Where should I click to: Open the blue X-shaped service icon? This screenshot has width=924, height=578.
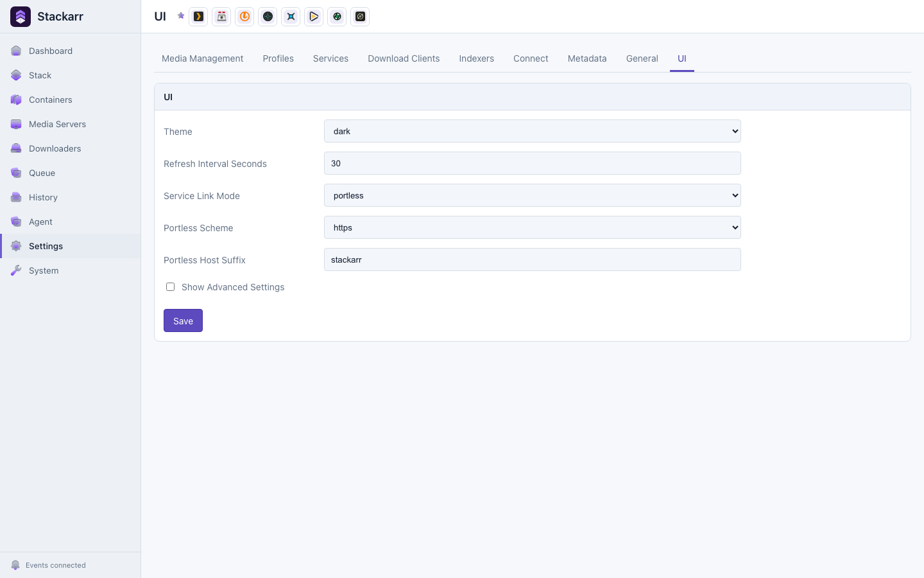click(291, 17)
